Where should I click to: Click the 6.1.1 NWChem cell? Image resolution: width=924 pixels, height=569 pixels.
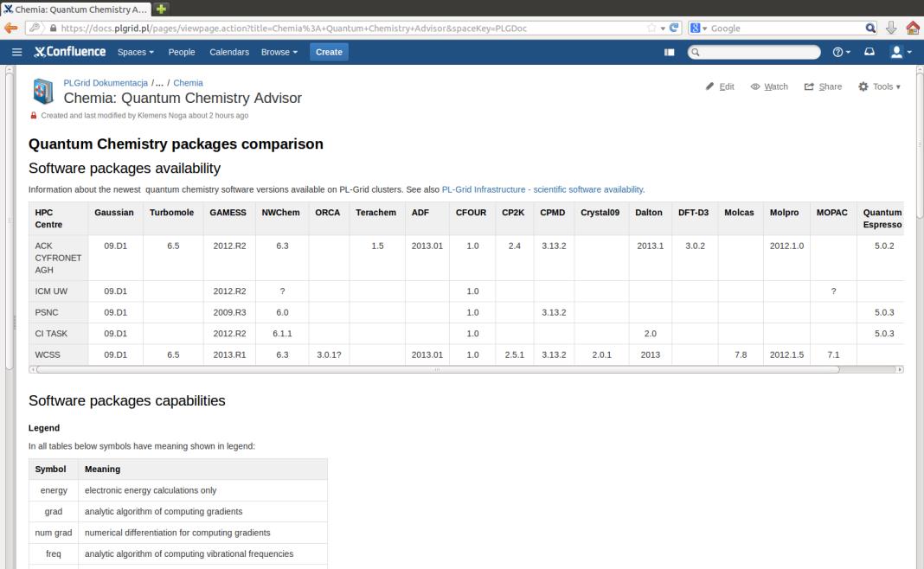[x=282, y=334]
